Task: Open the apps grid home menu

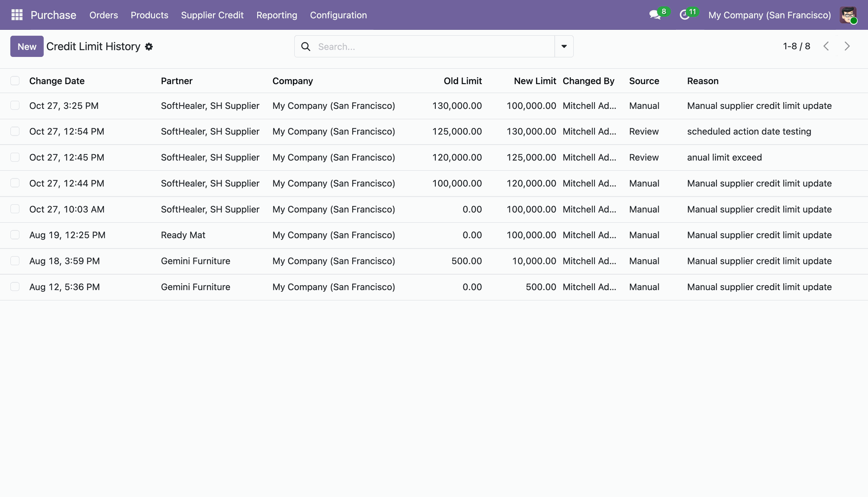Action: click(x=17, y=15)
